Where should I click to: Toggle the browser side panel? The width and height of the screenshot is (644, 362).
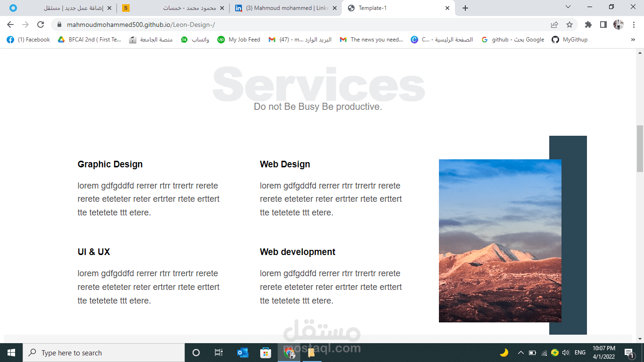[x=603, y=25]
